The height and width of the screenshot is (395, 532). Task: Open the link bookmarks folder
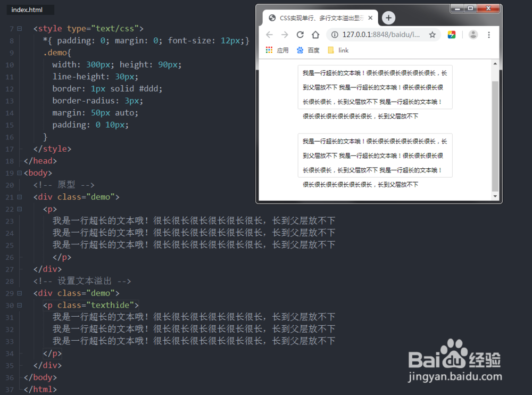pyautogui.click(x=338, y=50)
